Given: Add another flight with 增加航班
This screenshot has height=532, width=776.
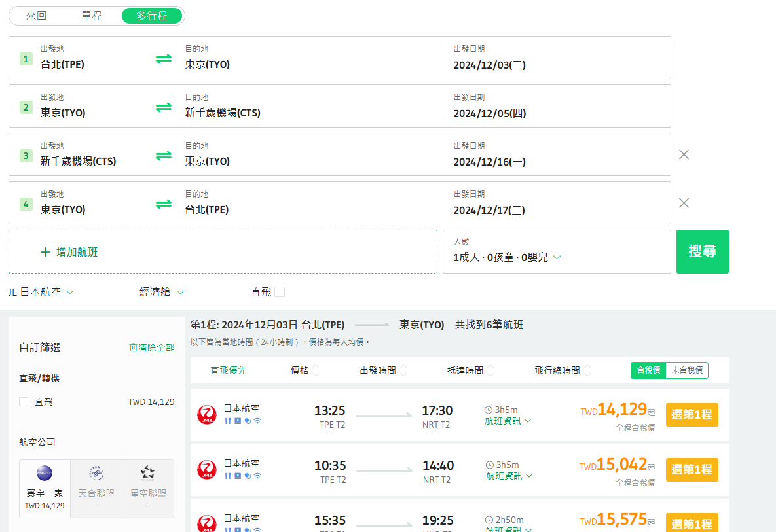Looking at the screenshot, I should pyautogui.click(x=223, y=252).
